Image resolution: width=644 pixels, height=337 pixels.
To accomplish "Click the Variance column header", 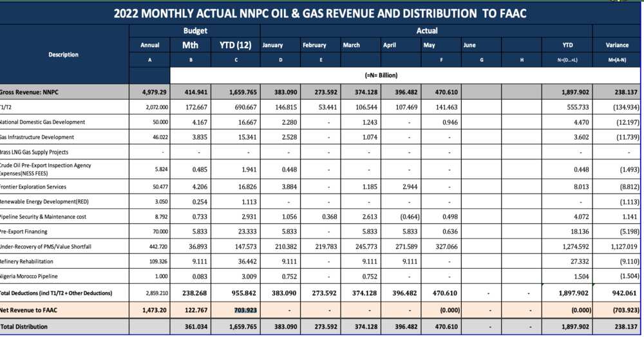I will click(x=617, y=45).
